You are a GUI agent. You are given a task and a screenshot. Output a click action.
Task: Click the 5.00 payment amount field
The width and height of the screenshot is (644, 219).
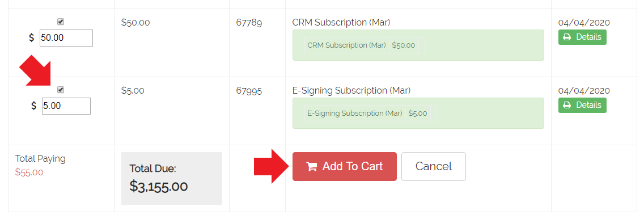[66, 106]
